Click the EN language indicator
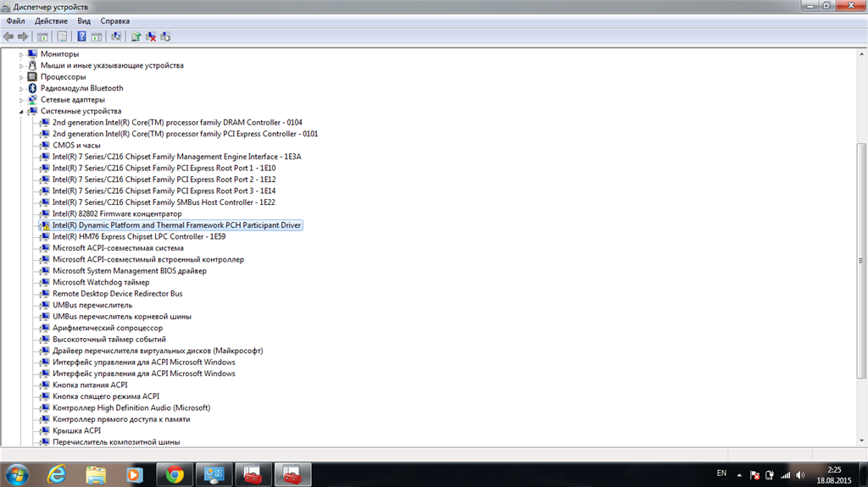868x487 pixels. (721, 473)
